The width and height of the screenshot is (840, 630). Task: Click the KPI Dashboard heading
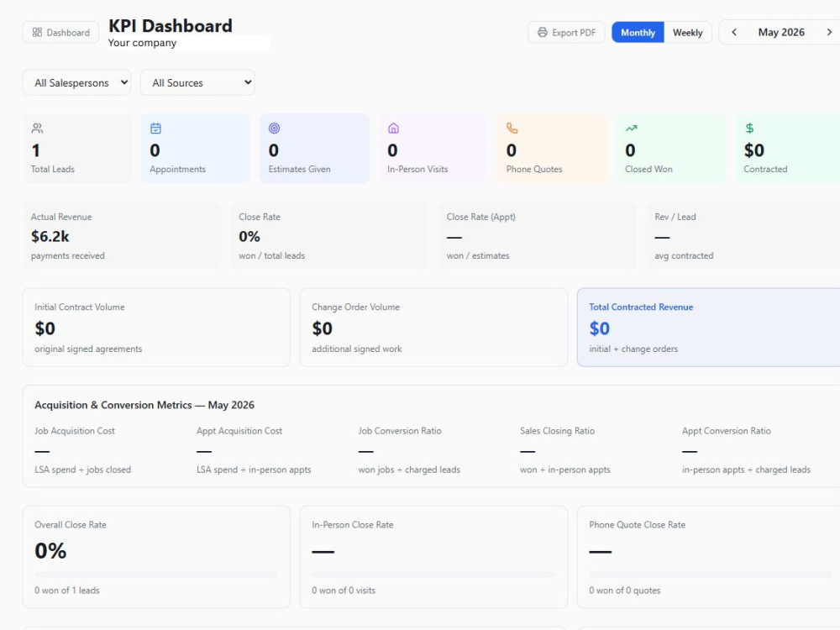171,25
